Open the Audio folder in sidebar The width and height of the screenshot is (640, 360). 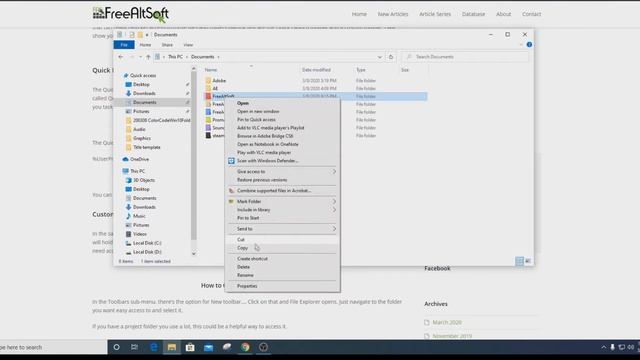tap(139, 129)
